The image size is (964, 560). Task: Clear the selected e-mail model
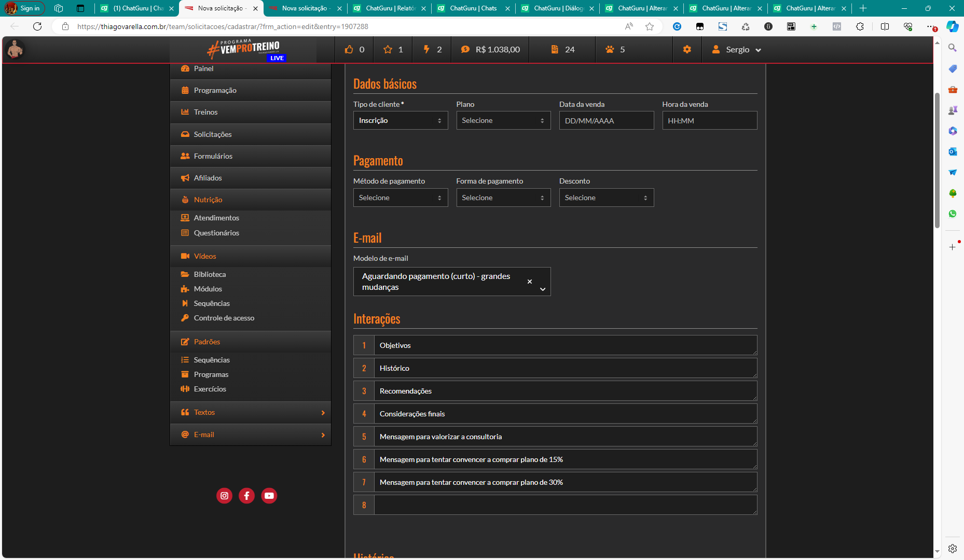[530, 282]
